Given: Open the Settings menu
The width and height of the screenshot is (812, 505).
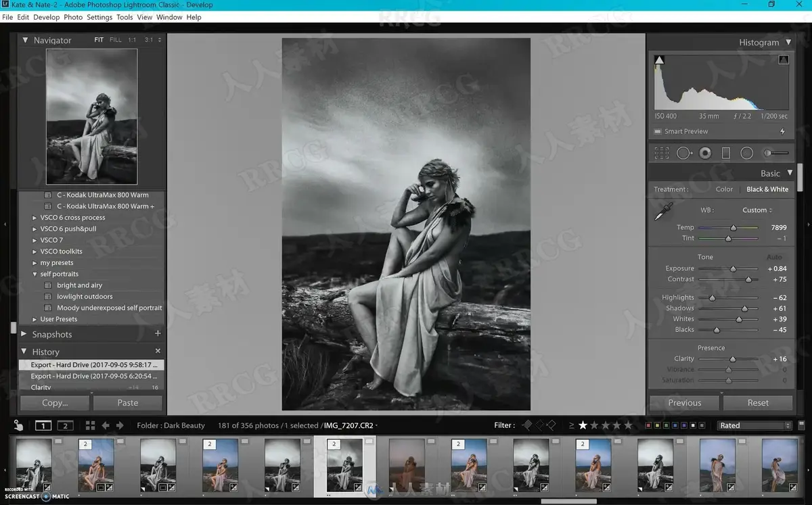Looking at the screenshot, I should click(99, 17).
